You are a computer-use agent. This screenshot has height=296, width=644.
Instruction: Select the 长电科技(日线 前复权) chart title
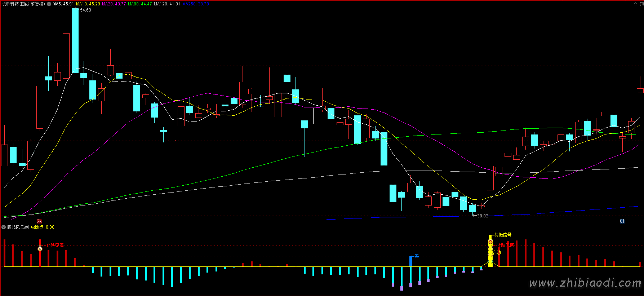pyautogui.click(x=23, y=4)
